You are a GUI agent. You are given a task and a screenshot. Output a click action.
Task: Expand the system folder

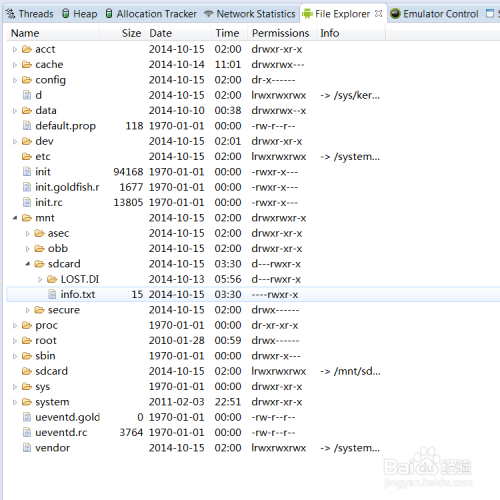(x=15, y=402)
